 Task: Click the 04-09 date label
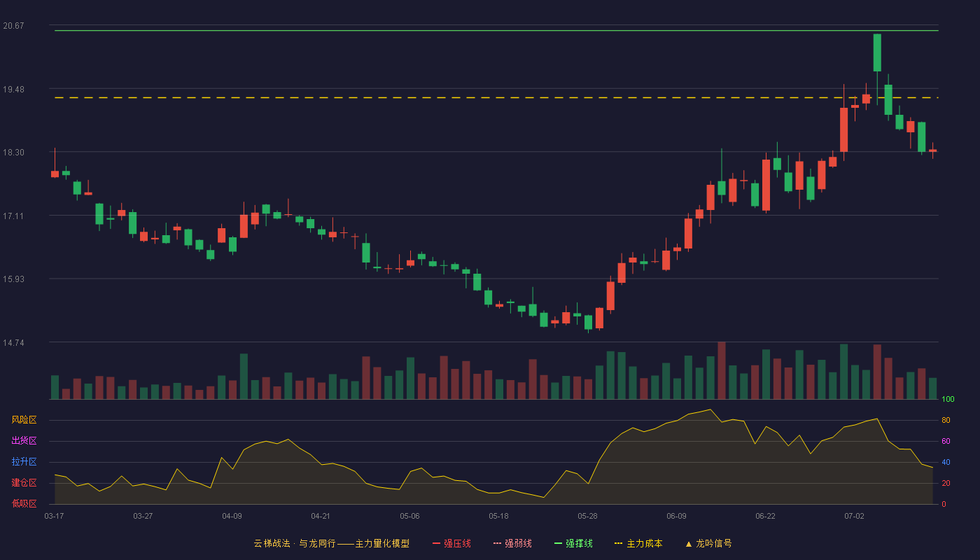(232, 516)
